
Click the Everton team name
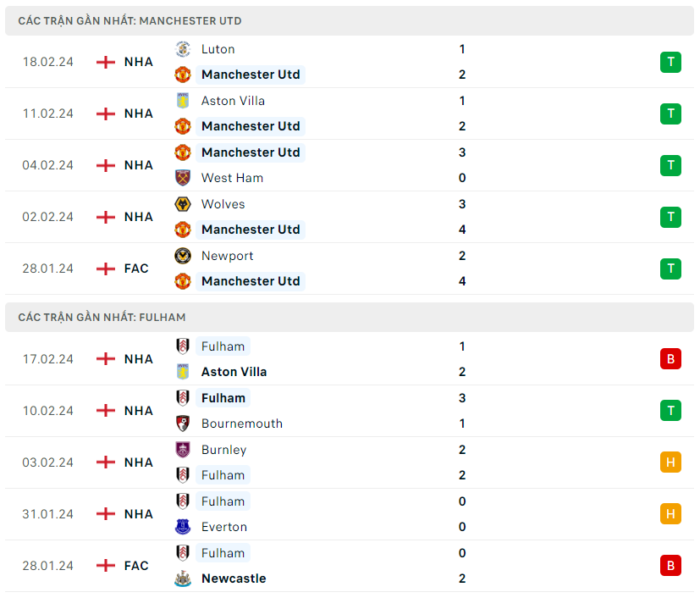pos(224,527)
